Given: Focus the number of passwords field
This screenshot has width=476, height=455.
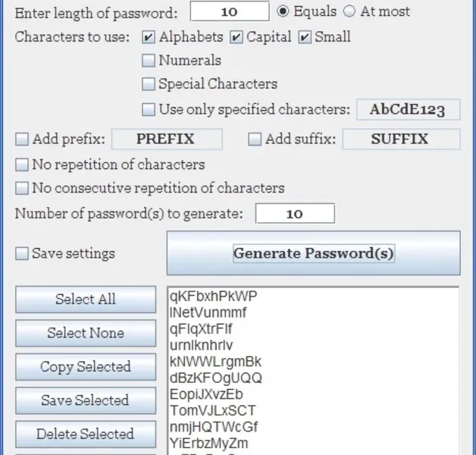Looking at the screenshot, I should [x=294, y=214].
